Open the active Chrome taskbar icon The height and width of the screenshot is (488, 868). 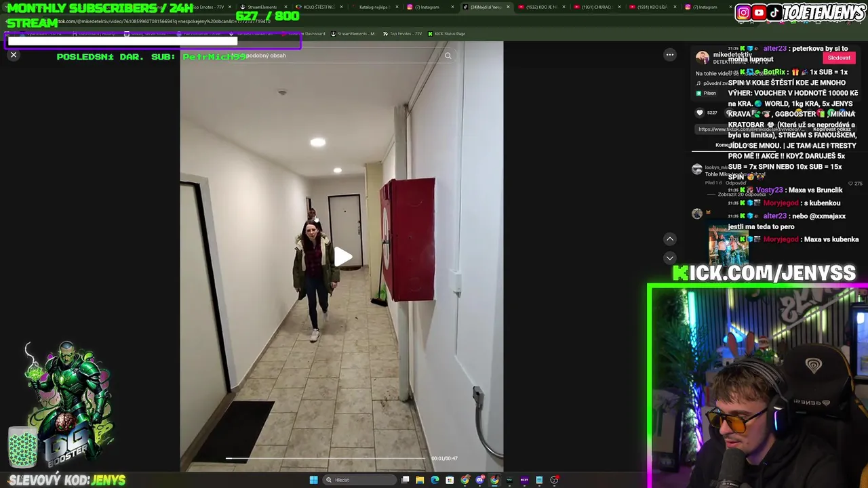pos(494,480)
